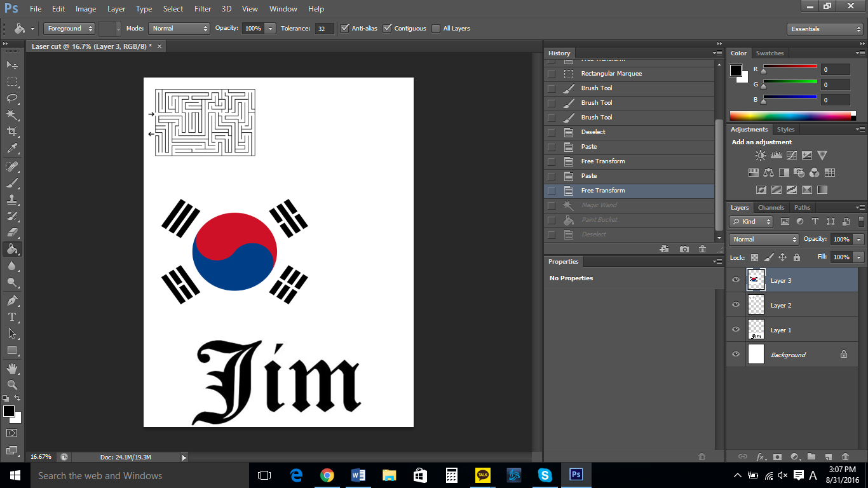Enable the All Layers checkbox
Image resolution: width=868 pixels, height=488 pixels.
click(x=436, y=28)
